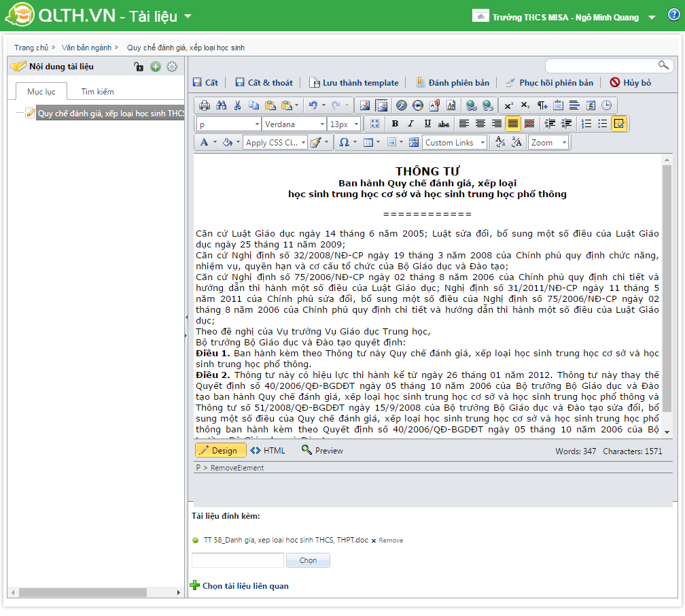
Task: Toggle Underline formatting
Action: pyautogui.click(x=427, y=124)
